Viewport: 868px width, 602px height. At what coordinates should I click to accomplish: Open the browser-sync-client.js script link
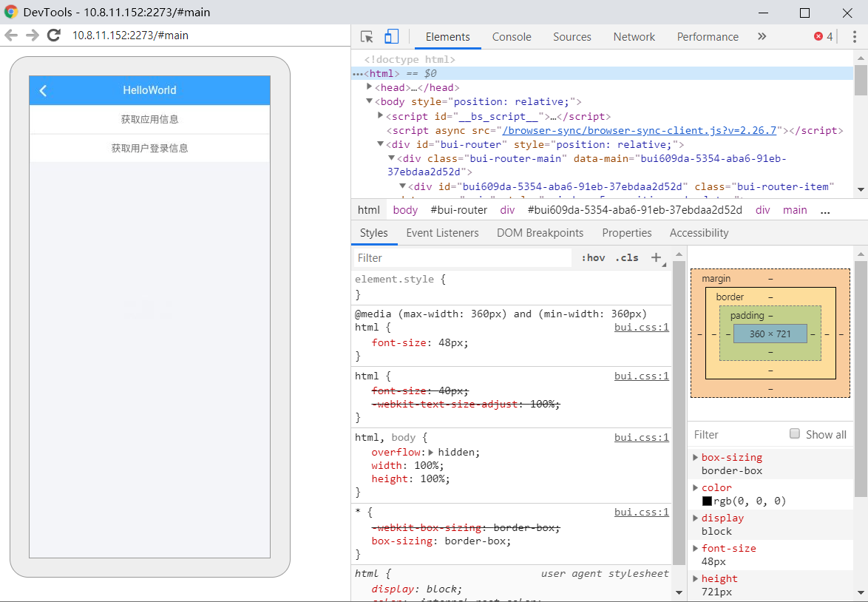click(x=640, y=130)
